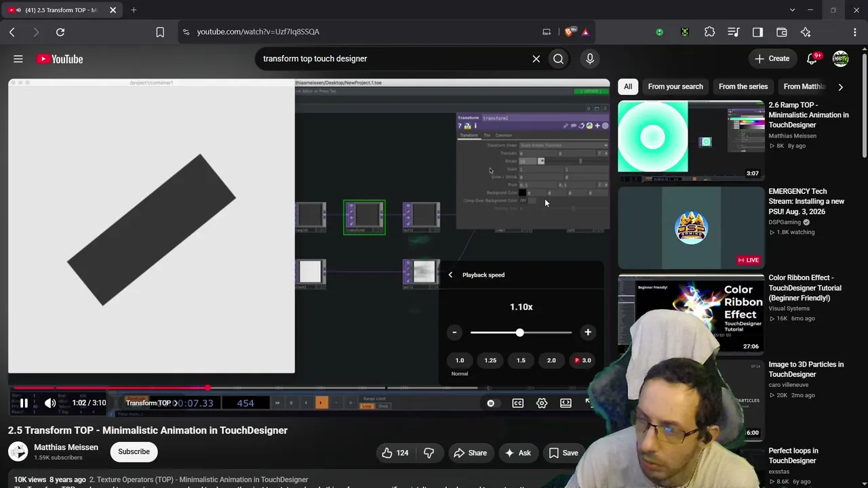Open the 'EMERGENCY Tech Stream' live thumbnail
Image resolution: width=868 pixels, height=488 pixels.
pyautogui.click(x=690, y=228)
